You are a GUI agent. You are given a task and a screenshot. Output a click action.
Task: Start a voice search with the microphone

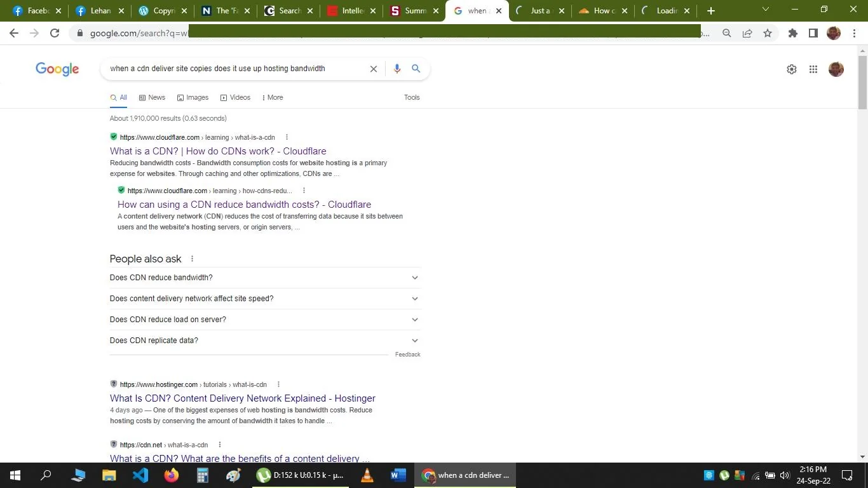397,69
